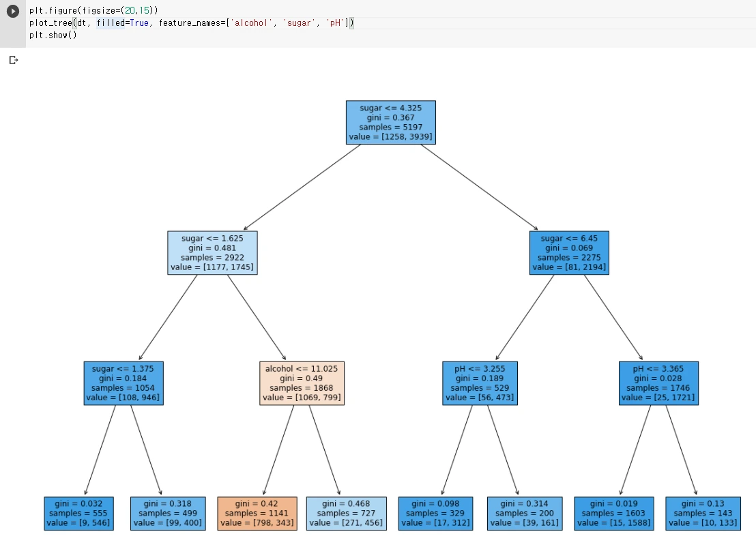Run the code cell with play button
The height and width of the screenshot is (551, 756).
[x=13, y=11]
